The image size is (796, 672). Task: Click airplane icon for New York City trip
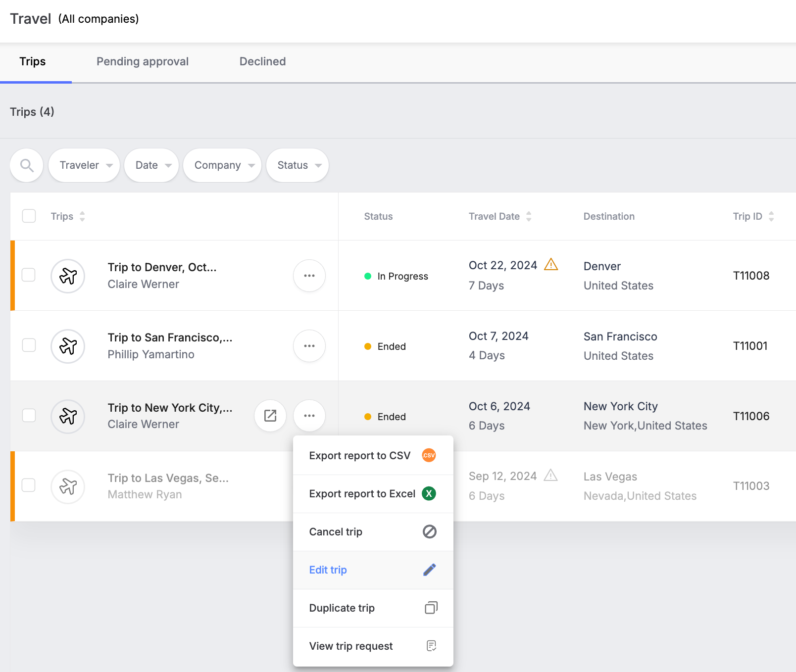point(68,417)
